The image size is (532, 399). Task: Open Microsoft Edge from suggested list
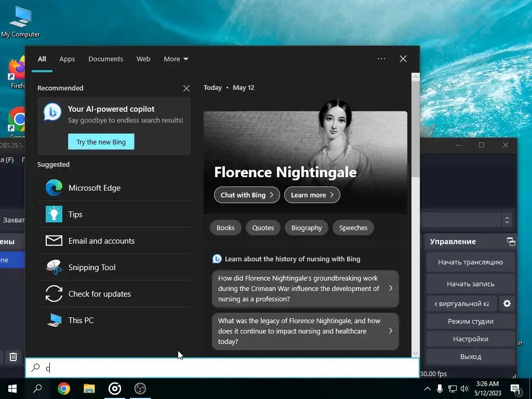(114, 188)
